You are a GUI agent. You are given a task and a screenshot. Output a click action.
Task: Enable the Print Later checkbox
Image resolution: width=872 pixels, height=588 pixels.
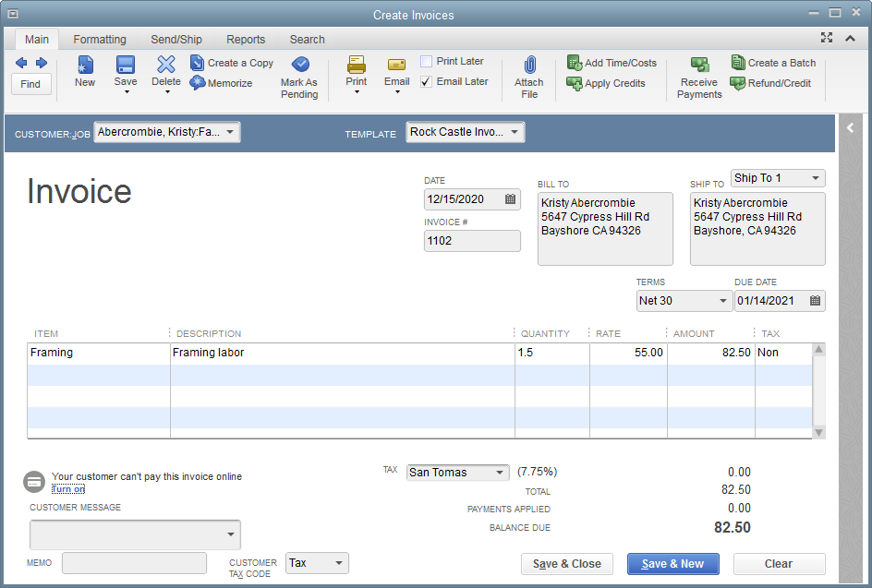click(426, 61)
